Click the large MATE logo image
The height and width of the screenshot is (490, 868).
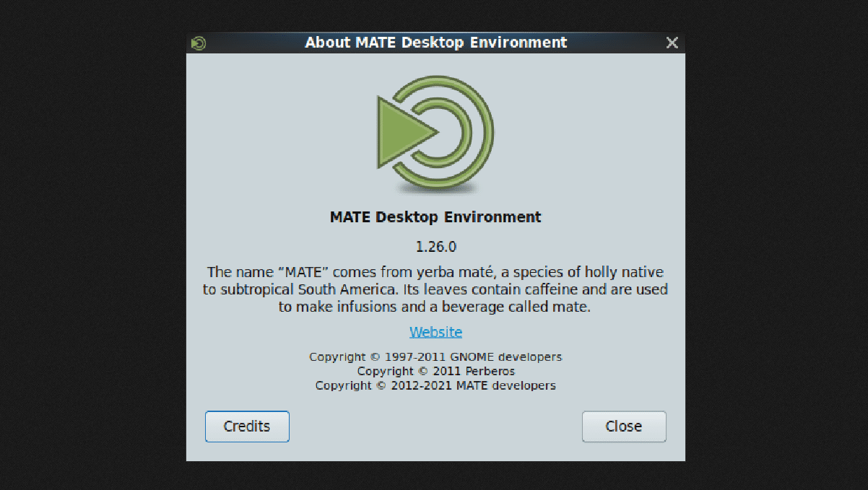435,135
